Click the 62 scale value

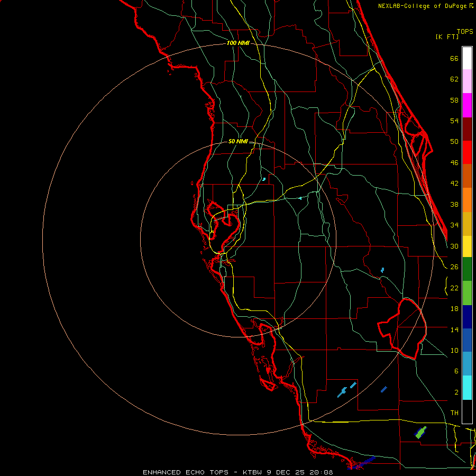[x=454, y=79]
